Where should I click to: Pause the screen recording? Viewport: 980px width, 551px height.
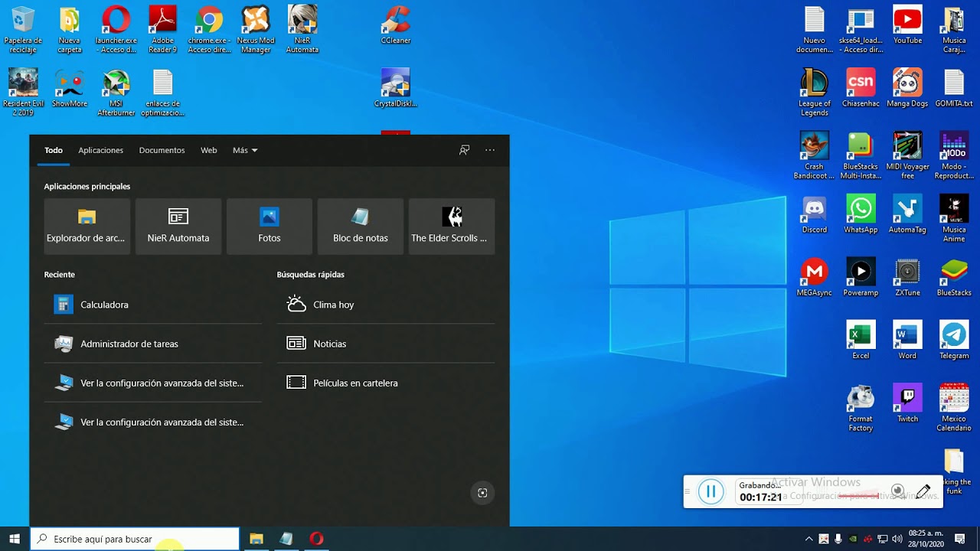pyautogui.click(x=710, y=491)
